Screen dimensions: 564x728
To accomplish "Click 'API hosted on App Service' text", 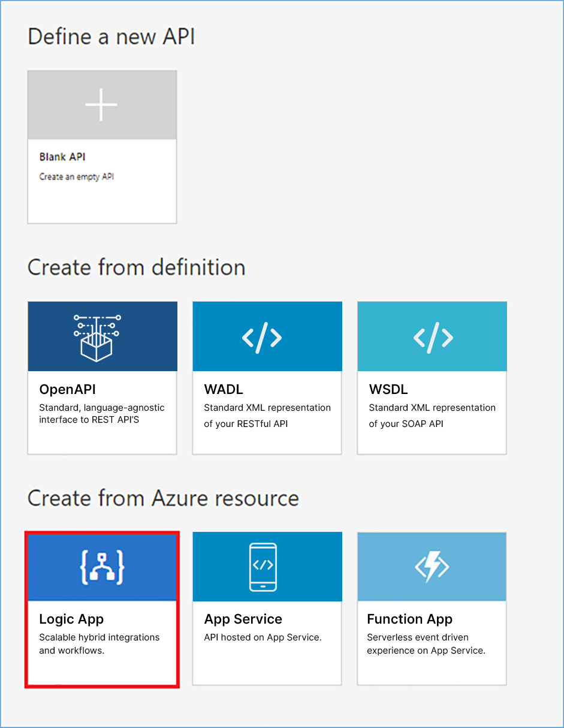I will point(263,637).
